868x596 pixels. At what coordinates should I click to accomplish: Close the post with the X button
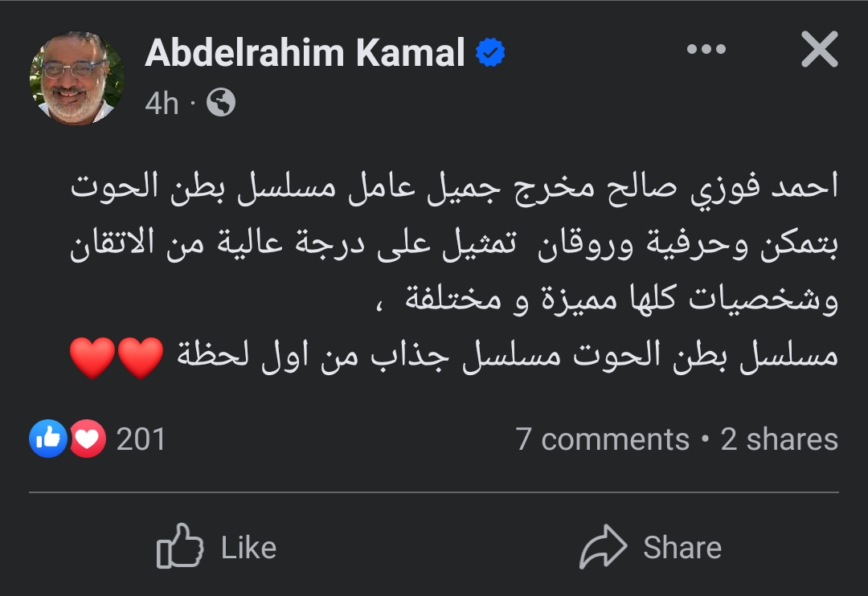coord(819,51)
